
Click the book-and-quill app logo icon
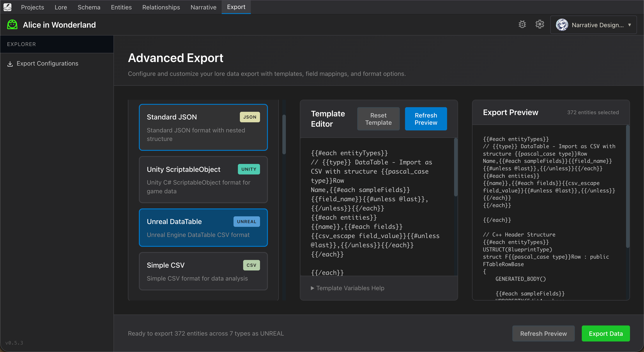point(7,7)
